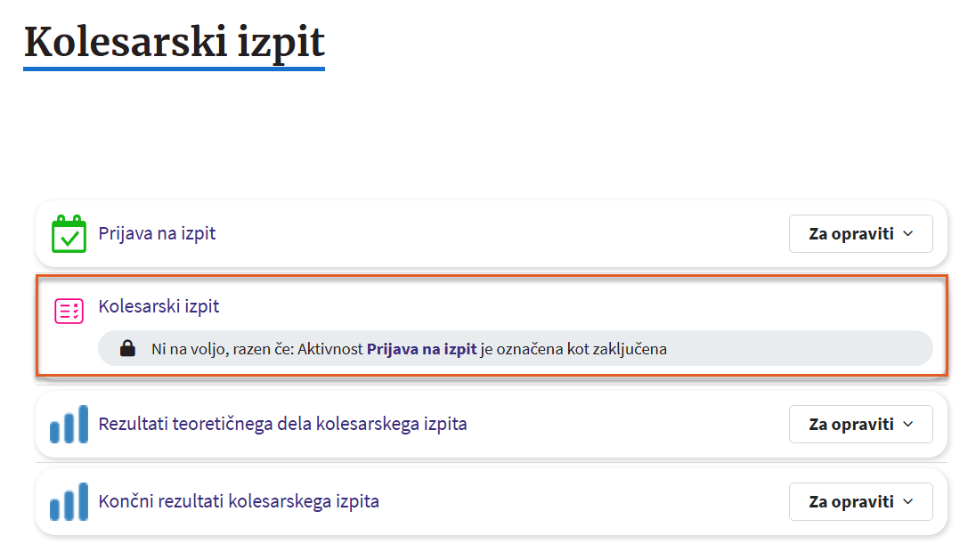Viewport: 976px width, 560px height.
Task: Open Rezultati teoretičnega dela kolesarskega izpita
Action: coord(282,424)
